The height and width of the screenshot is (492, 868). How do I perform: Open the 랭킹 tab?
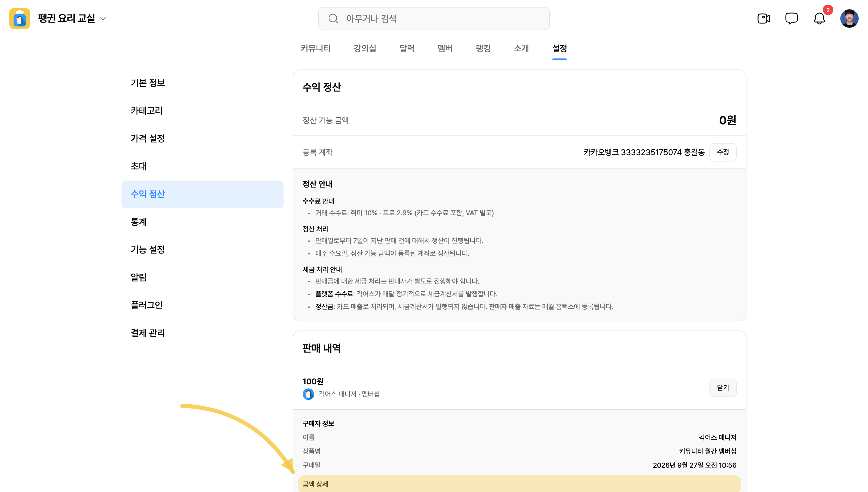coord(483,48)
